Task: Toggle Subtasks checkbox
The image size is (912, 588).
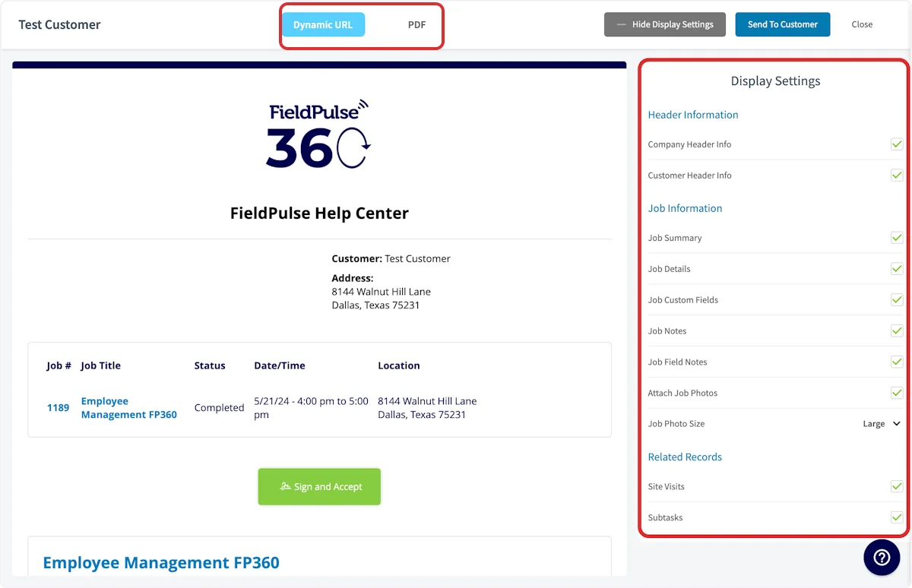Action: (897, 517)
